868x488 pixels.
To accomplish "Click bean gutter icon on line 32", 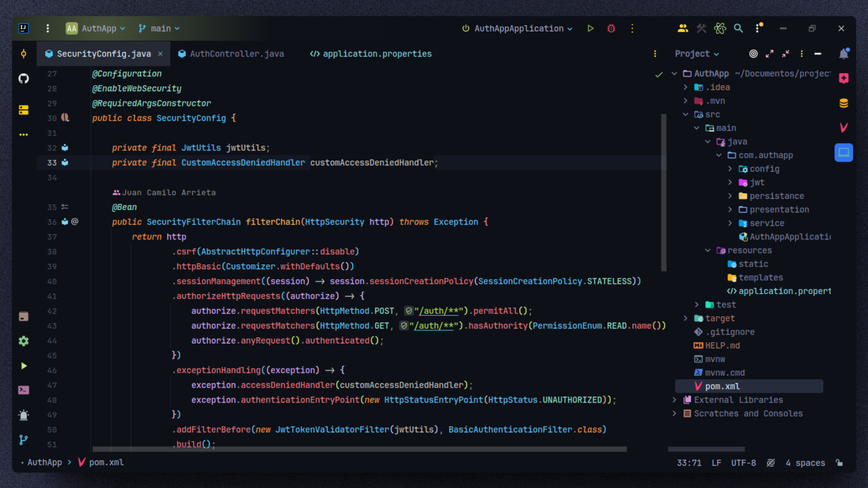I will pos(65,148).
